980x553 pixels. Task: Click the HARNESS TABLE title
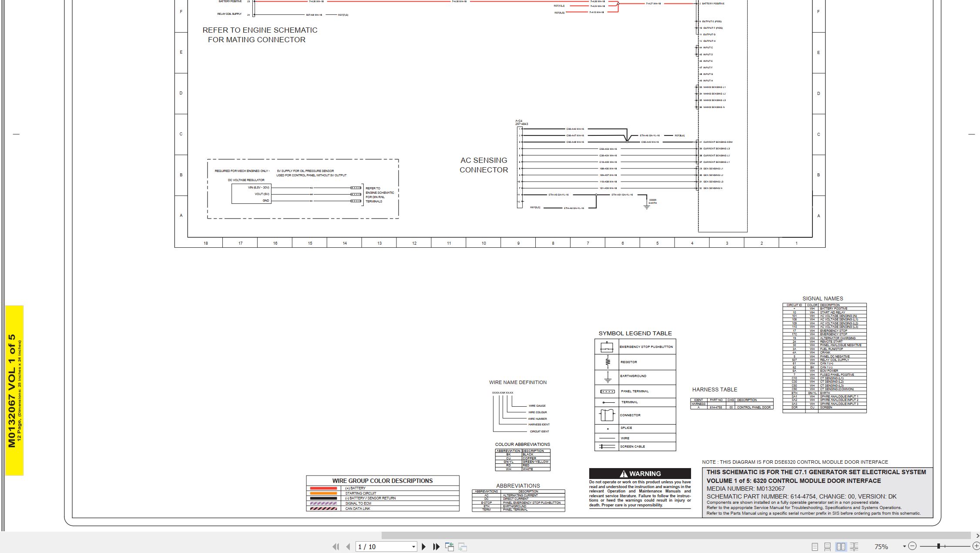pyautogui.click(x=715, y=390)
